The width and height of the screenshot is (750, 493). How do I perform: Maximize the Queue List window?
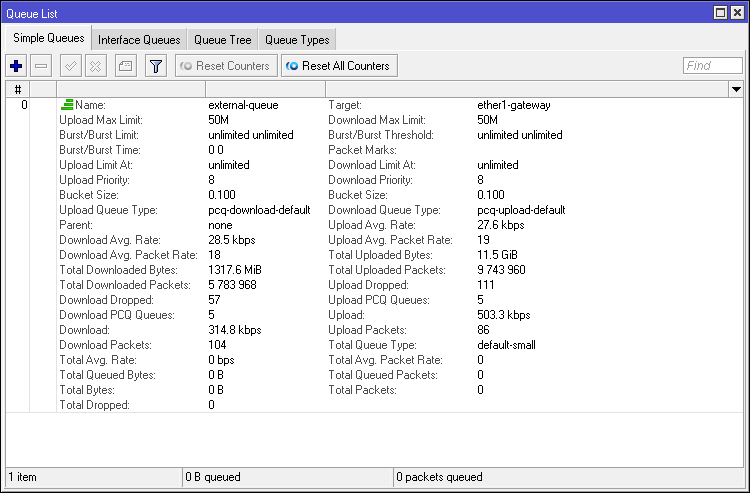pyautogui.click(x=720, y=12)
